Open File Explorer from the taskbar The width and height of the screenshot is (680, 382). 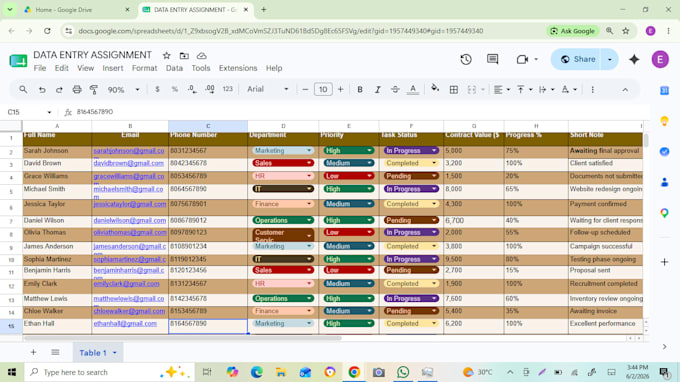coord(281,372)
